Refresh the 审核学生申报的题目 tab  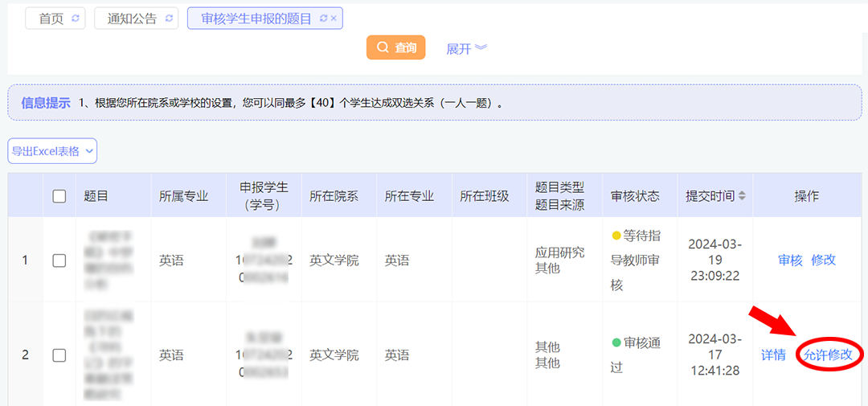(x=323, y=18)
